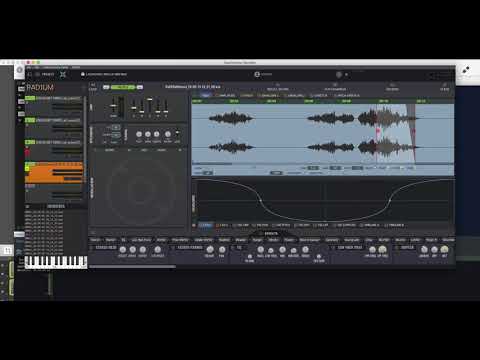Click the last knob in the STEREO FIELD section
Image resolution: width=480 pixels, height=360 pixels.
point(158,250)
